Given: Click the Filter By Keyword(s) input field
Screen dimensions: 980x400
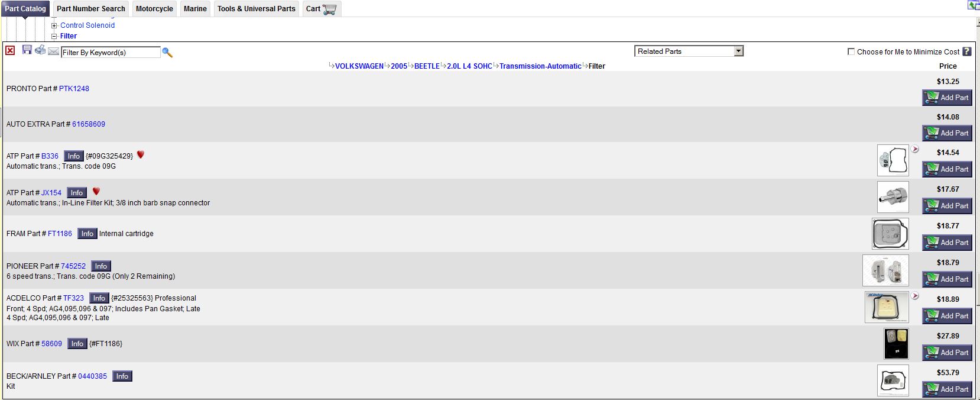Looking at the screenshot, I should pyautogui.click(x=111, y=52).
